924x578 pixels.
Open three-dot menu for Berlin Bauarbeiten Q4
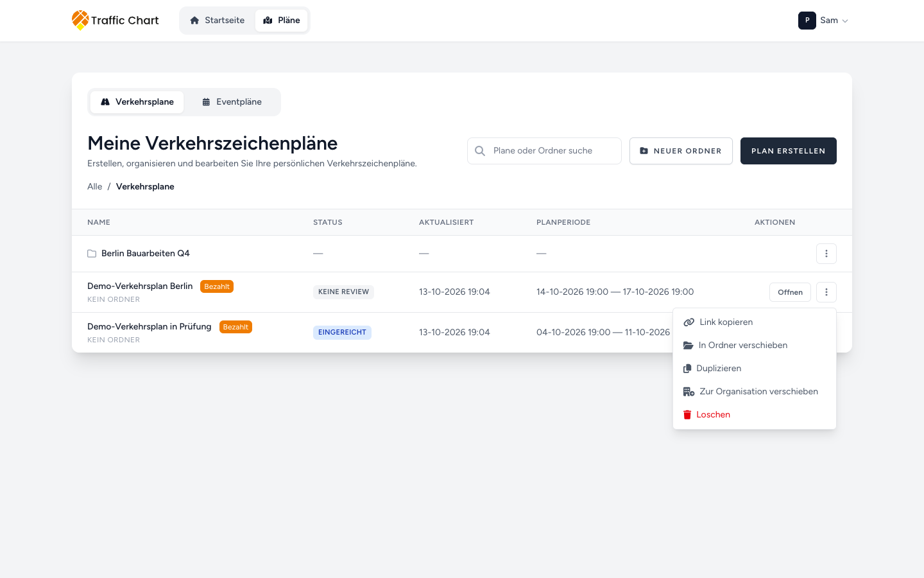coord(826,254)
